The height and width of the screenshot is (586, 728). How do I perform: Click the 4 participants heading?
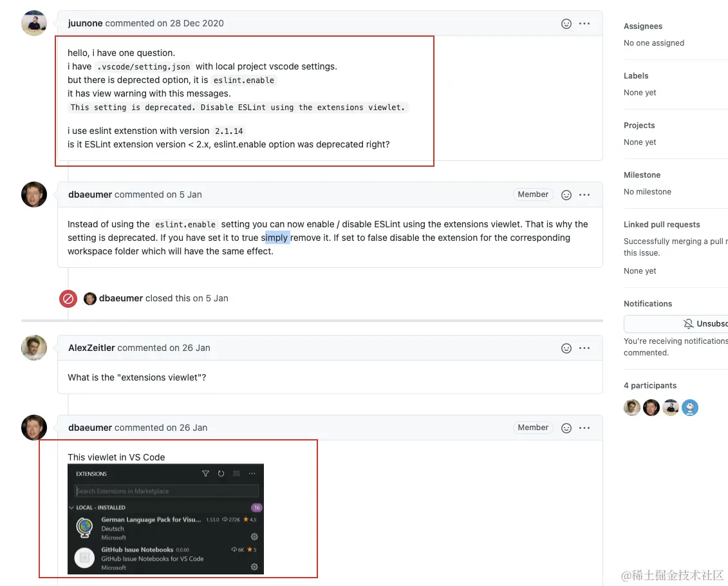click(650, 386)
